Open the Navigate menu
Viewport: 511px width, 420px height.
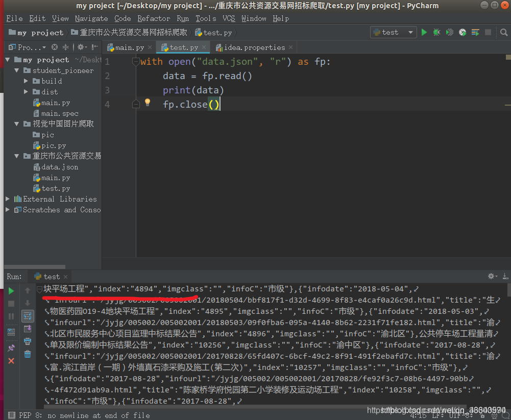(x=91, y=18)
